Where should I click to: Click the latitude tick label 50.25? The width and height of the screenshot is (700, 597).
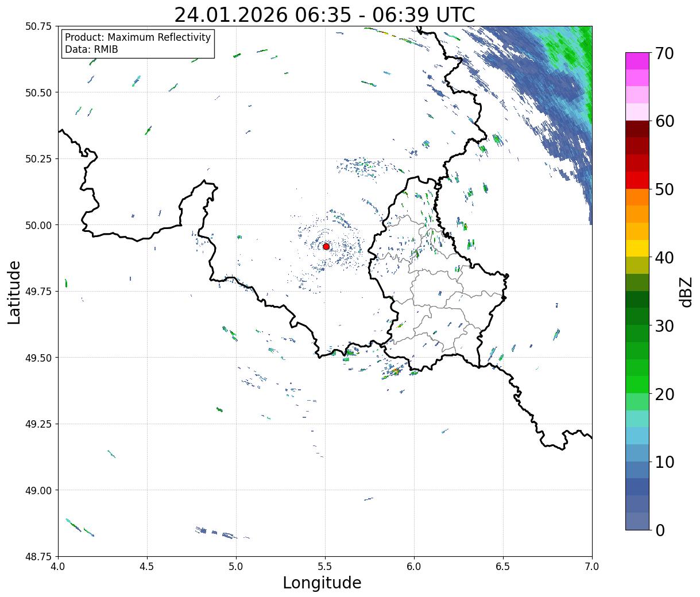coord(38,159)
